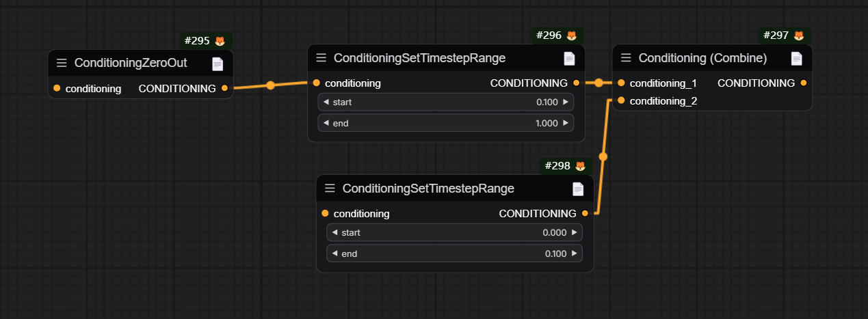868x319 pixels.
Task: Click the end field showing 1.000
Action: coord(445,124)
